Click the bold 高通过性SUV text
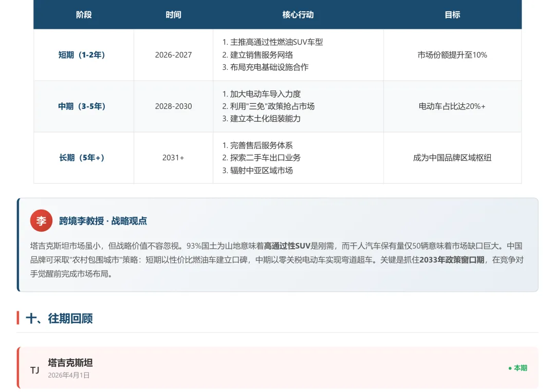This screenshot has width=555, height=392. coord(287,246)
